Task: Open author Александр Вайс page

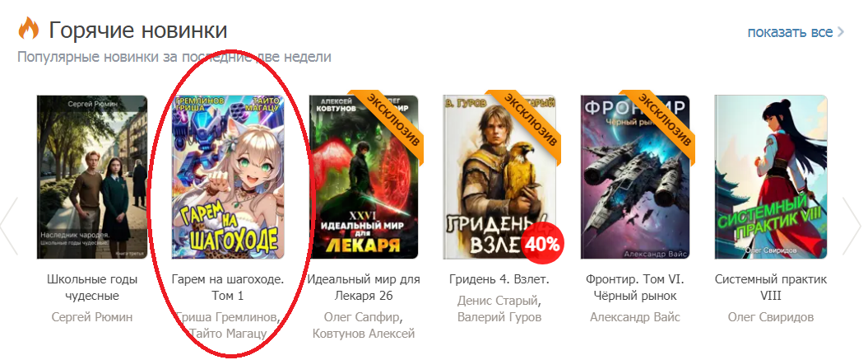Action: (x=635, y=317)
